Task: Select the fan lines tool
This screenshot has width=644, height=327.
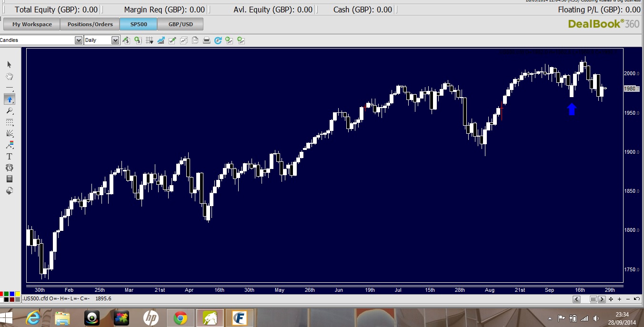Action: [10, 133]
